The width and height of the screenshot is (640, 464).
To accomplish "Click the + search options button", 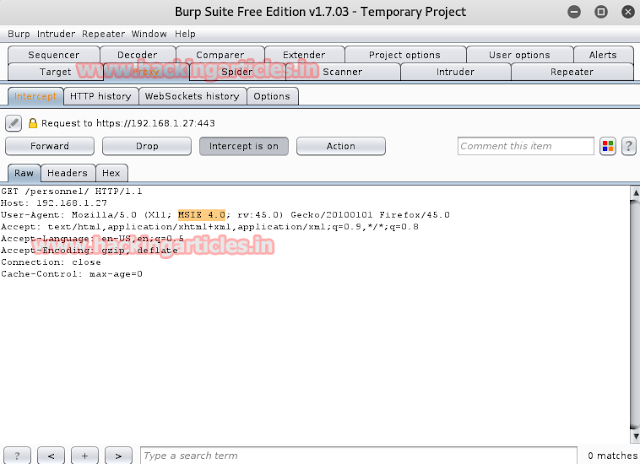I will point(85,455).
